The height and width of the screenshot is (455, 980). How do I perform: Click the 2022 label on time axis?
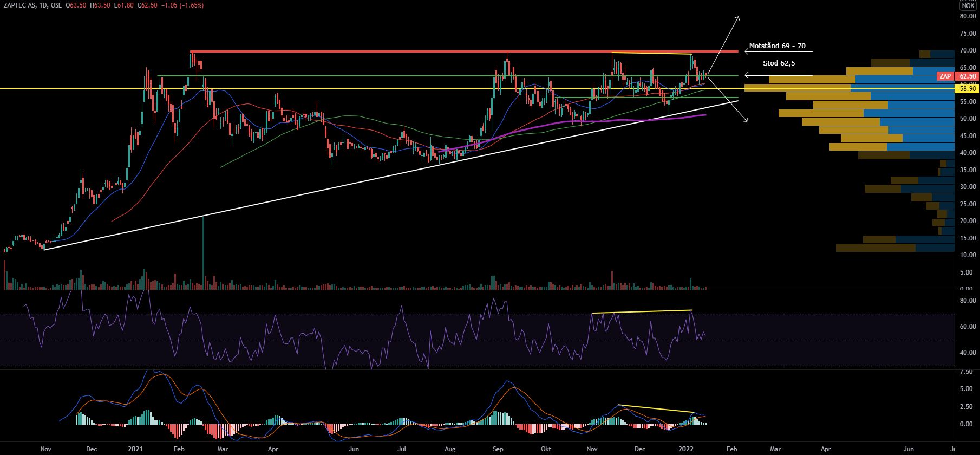[x=686, y=449]
